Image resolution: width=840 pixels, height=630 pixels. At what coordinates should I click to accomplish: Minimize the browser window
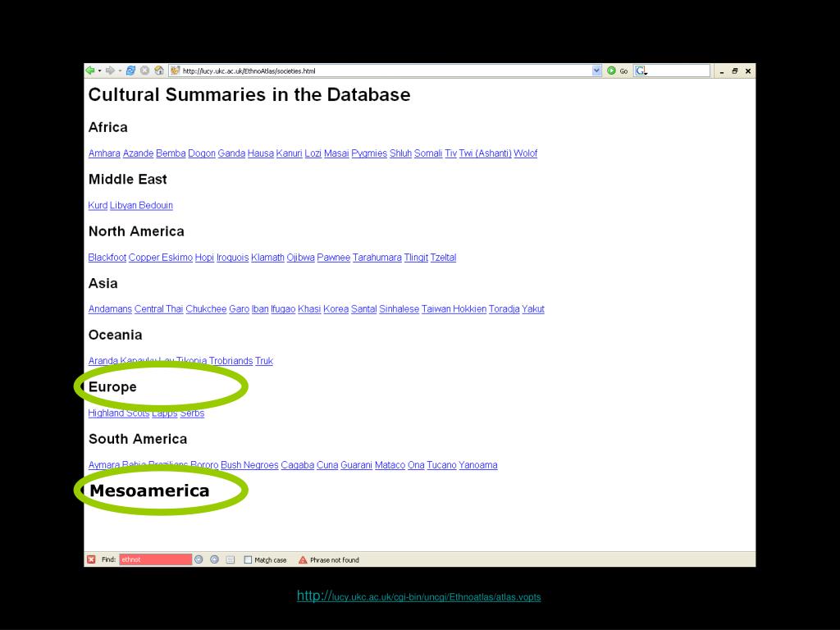[x=722, y=71]
